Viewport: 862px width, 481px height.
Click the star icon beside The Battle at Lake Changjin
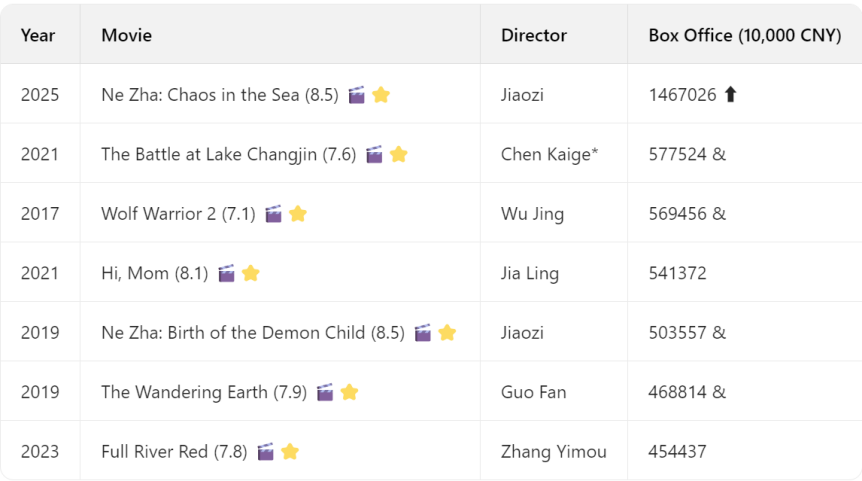399,154
